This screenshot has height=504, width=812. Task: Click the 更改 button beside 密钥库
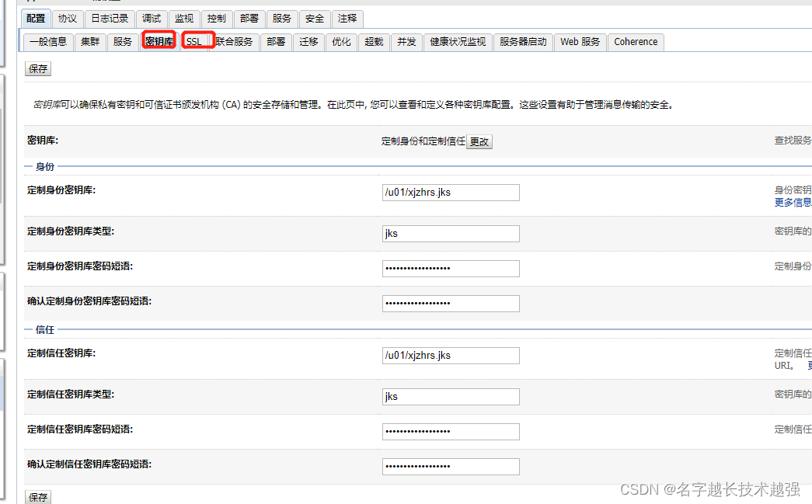(479, 141)
